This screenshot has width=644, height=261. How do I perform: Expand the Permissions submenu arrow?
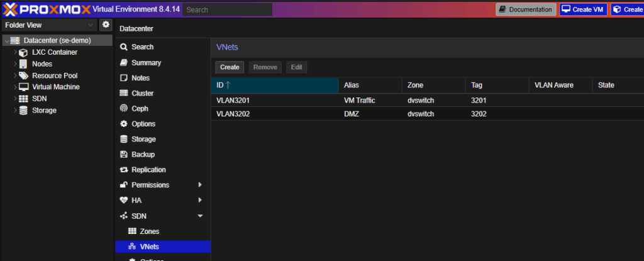coord(200,185)
